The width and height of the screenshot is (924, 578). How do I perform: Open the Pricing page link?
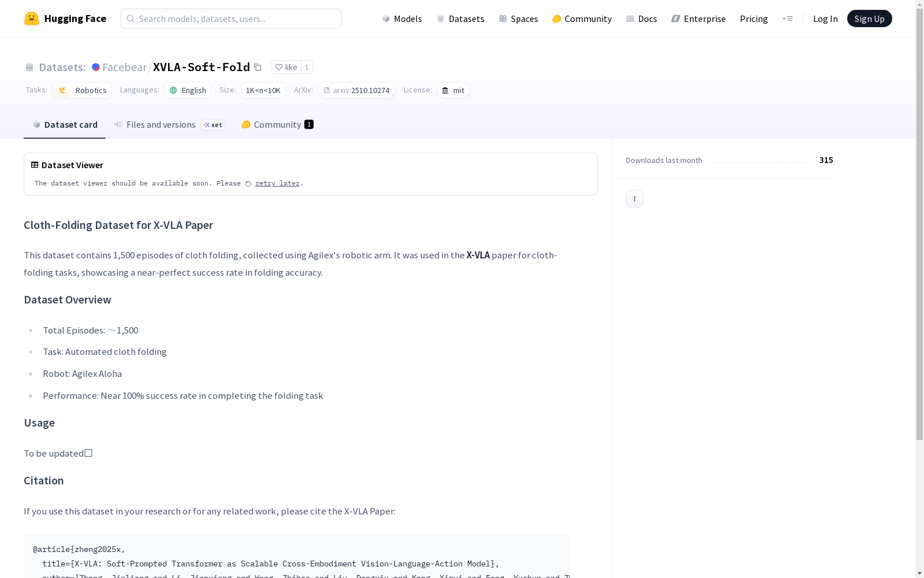pyautogui.click(x=754, y=18)
